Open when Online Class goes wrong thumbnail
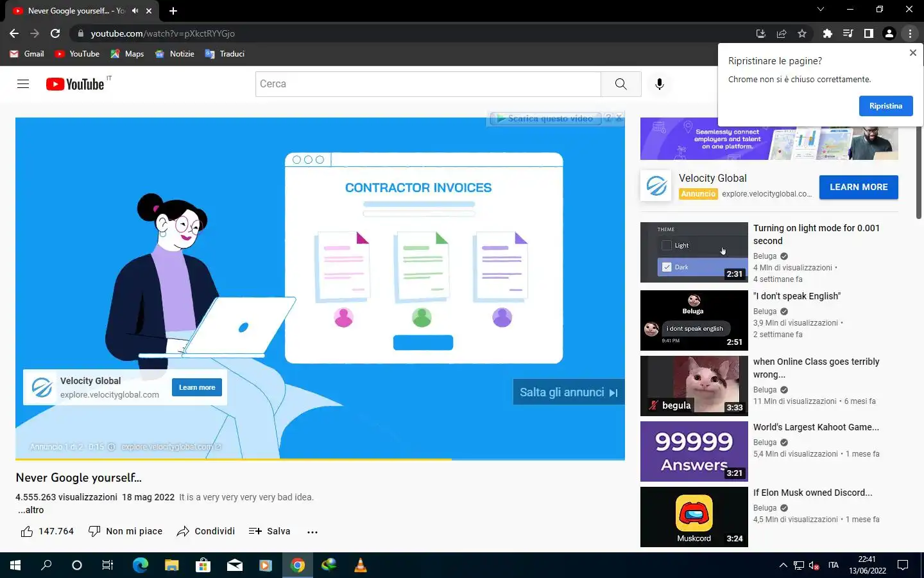Screen dimensions: 924x578 (694, 386)
